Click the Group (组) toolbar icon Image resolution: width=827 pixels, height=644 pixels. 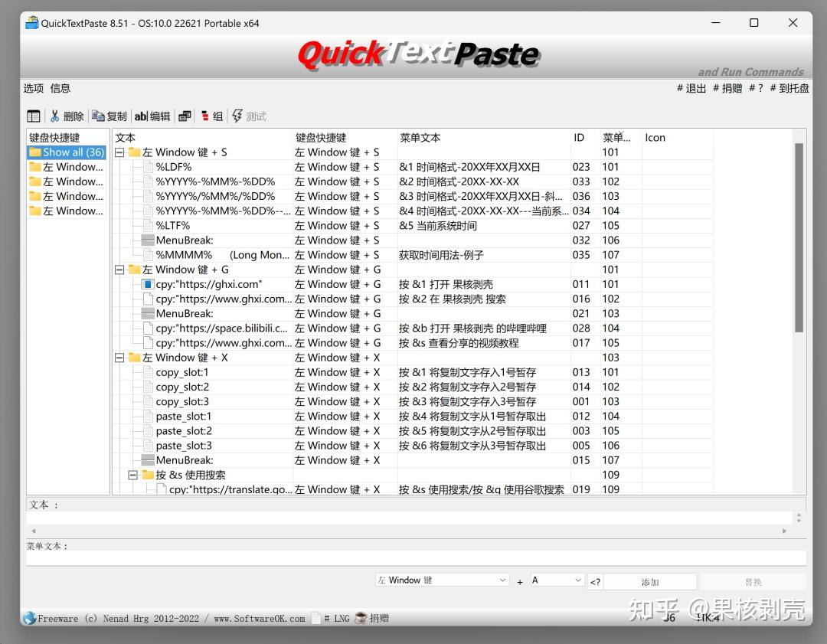point(213,116)
